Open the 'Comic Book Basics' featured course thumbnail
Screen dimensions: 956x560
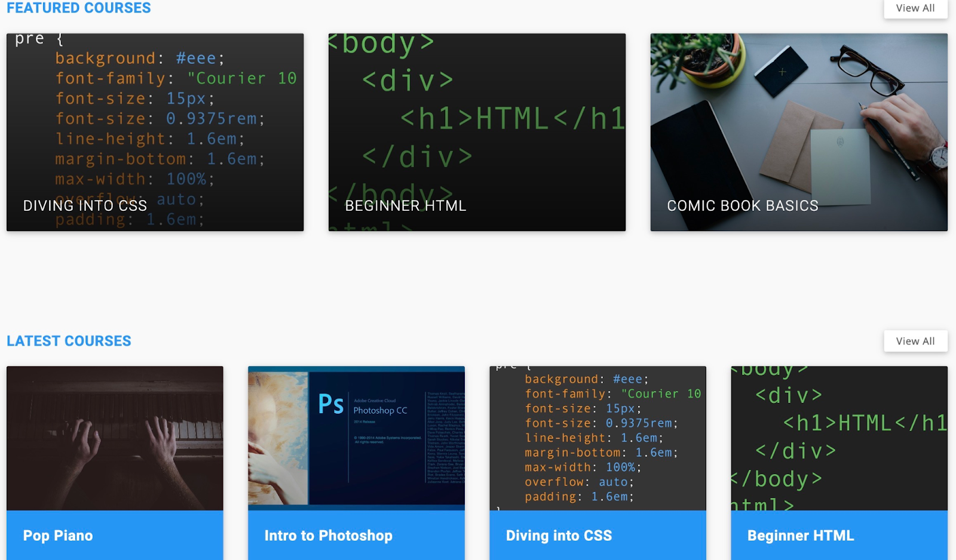(x=799, y=119)
